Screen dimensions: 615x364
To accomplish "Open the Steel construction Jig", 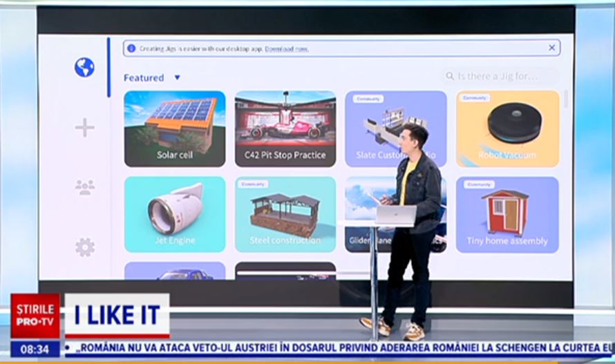I will (x=285, y=214).
